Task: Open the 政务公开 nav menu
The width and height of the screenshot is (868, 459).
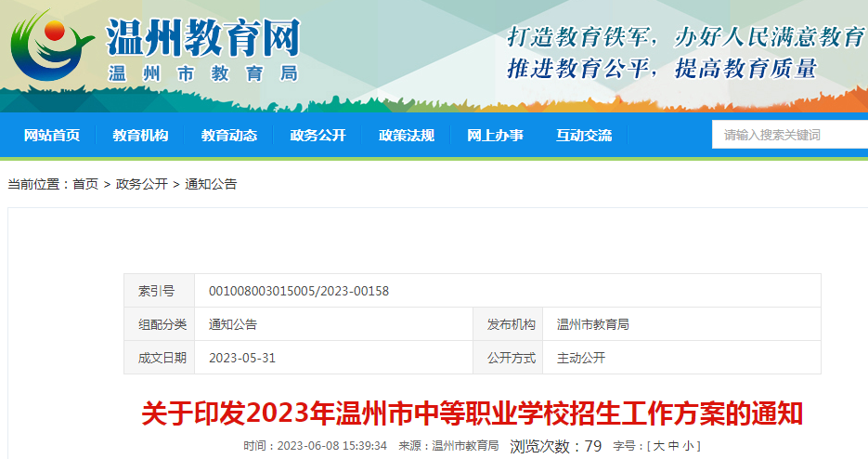Action: pyautogui.click(x=317, y=136)
